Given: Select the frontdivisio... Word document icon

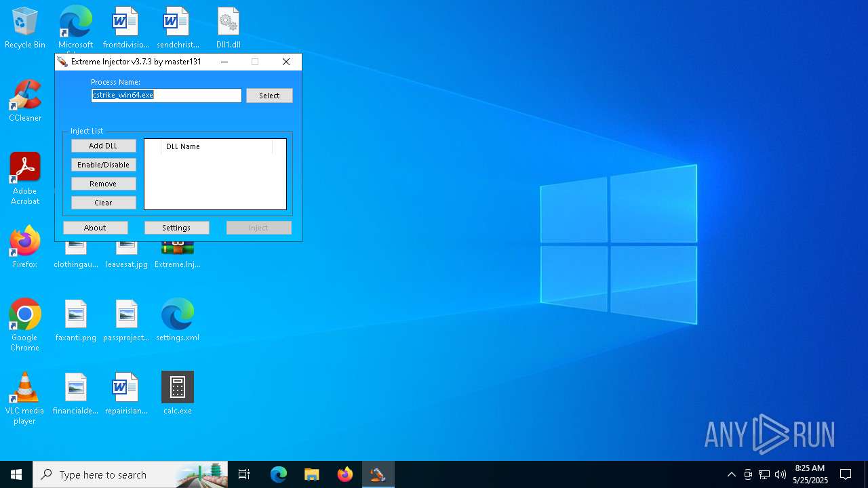Looking at the screenshot, I should point(126,28).
